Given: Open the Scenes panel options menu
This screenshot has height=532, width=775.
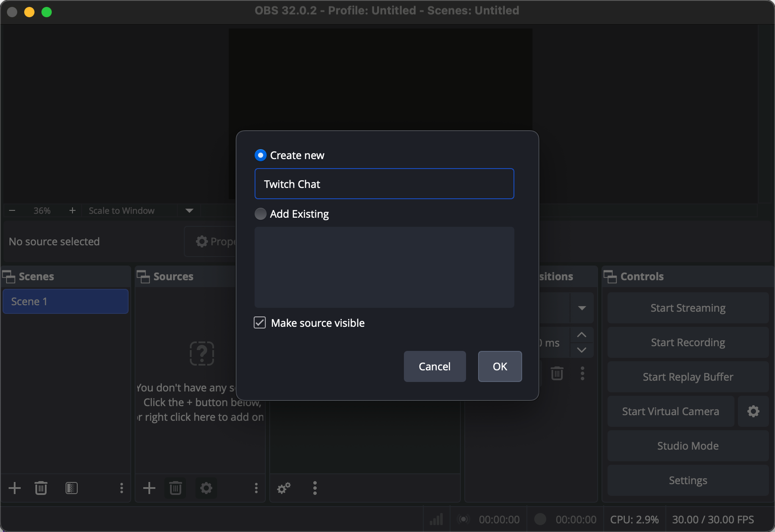Looking at the screenshot, I should (x=121, y=488).
